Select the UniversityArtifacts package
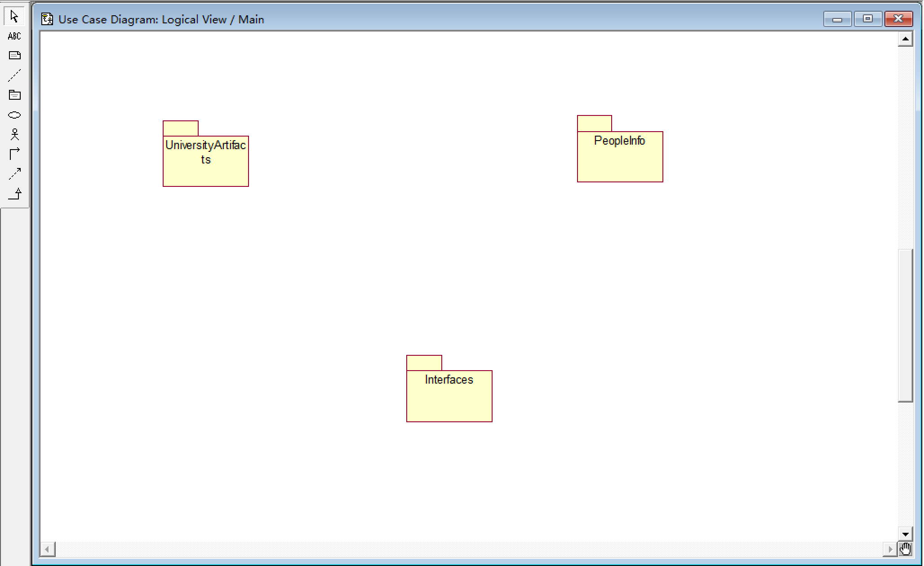 tap(206, 154)
